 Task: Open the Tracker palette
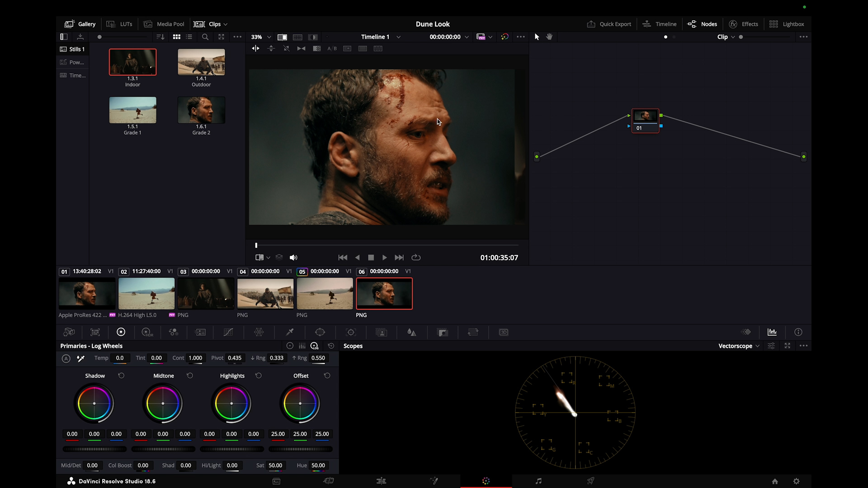pos(351,332)
